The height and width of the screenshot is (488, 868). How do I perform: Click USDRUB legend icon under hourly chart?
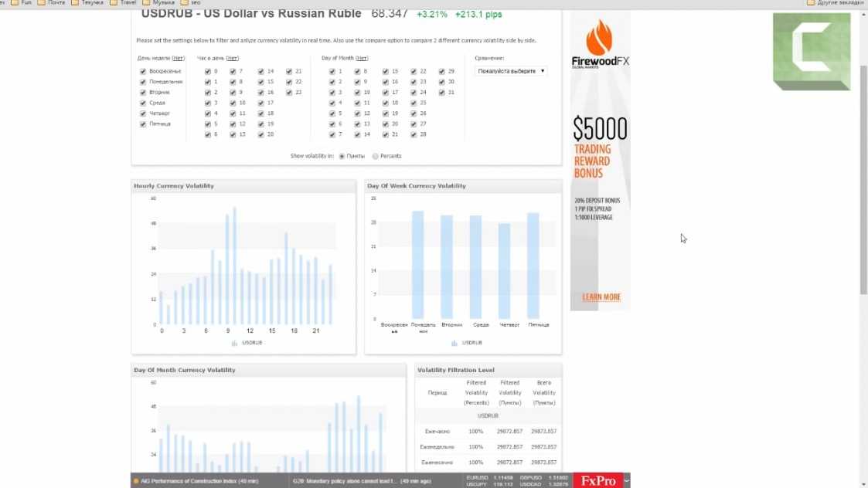coord(235,343)
